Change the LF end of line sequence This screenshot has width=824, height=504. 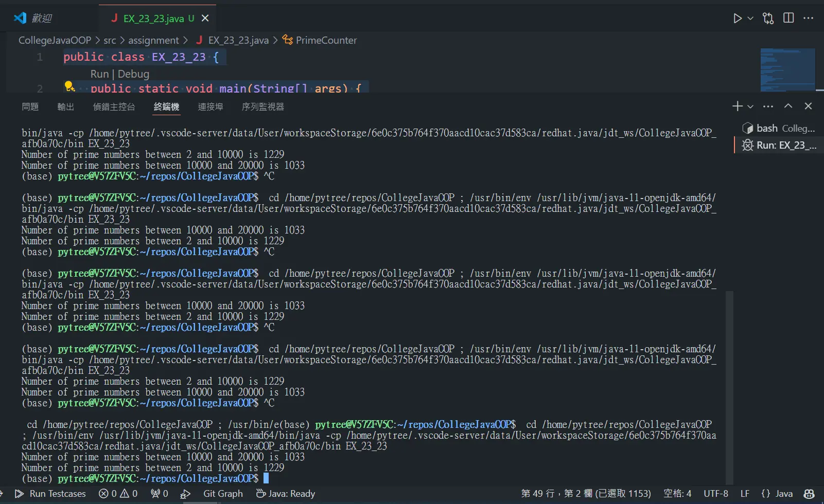tap(745, 494)
